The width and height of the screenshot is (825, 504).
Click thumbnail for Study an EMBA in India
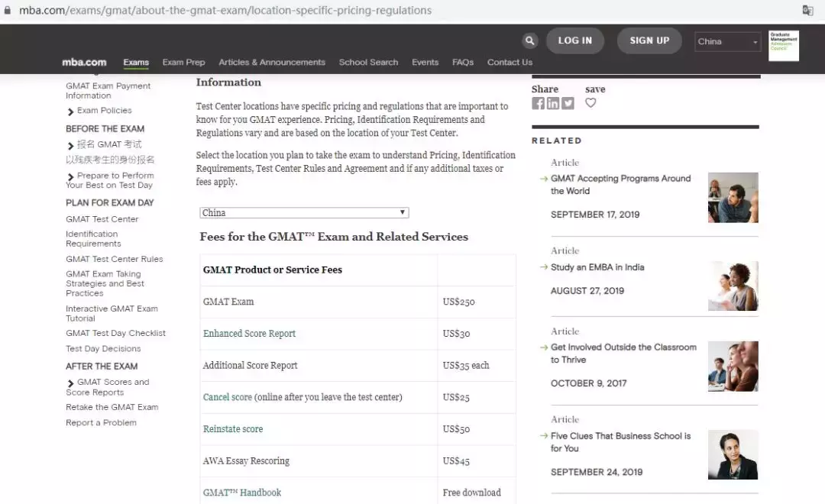click(x=733, y=286)
